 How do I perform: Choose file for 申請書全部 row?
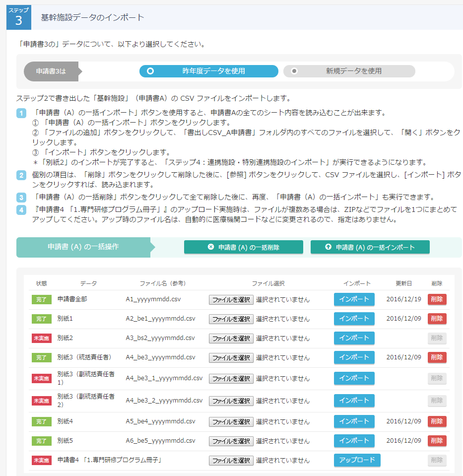point(231,300)
